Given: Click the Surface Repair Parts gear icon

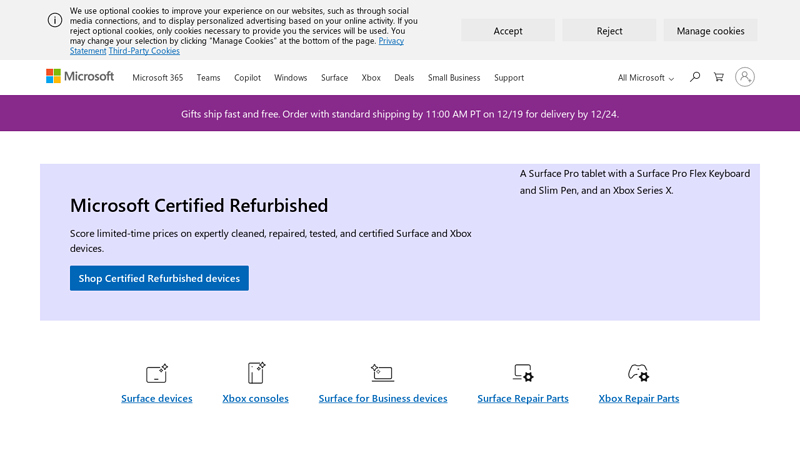Looking at the screenshot, I should (523, 373).
